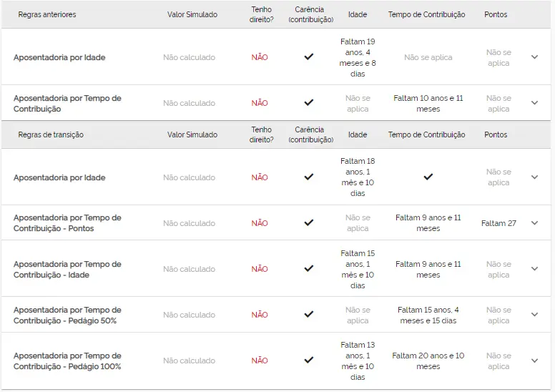
Task: Click Carência checkmark in Pedágio 50% row
Action: tap(309, 314)
